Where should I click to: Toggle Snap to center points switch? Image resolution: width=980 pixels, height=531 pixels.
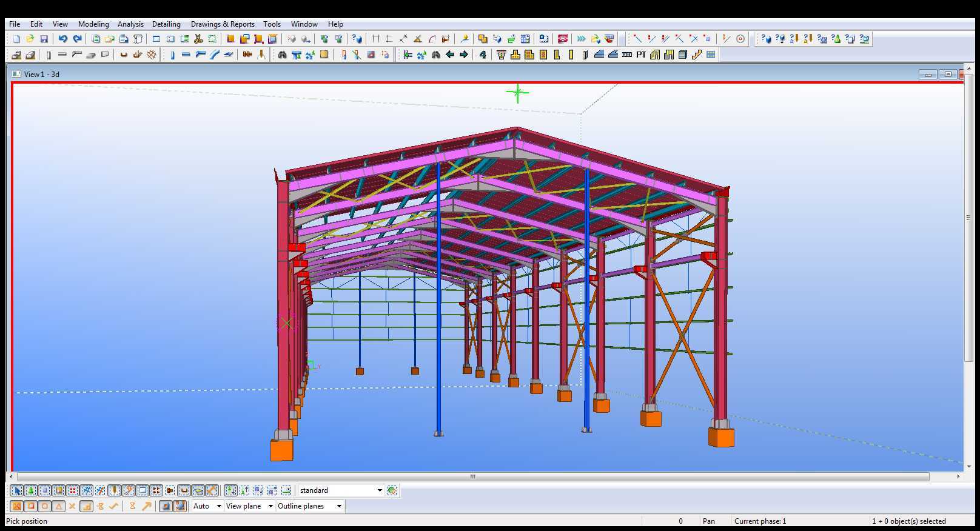pos(45,506)
